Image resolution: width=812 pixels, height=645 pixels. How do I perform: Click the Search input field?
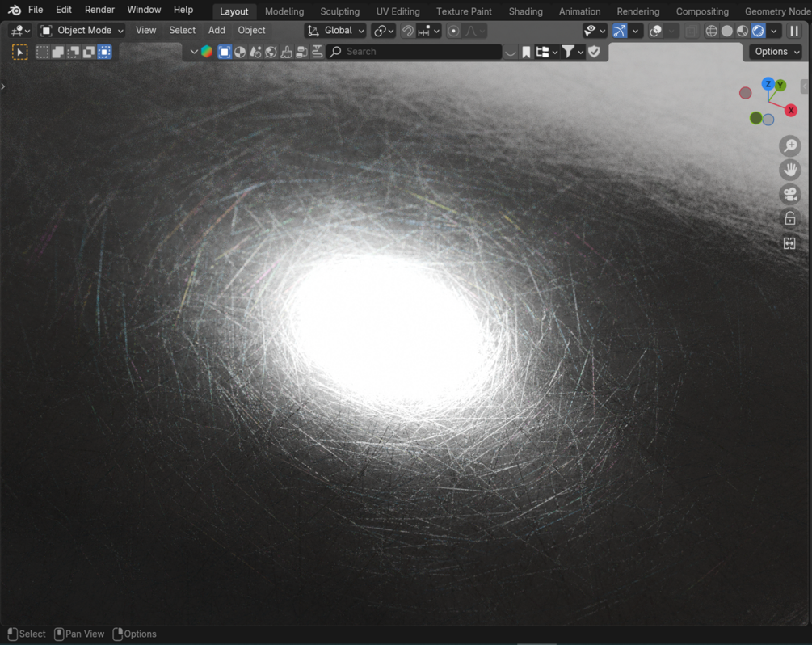point(414,52)
